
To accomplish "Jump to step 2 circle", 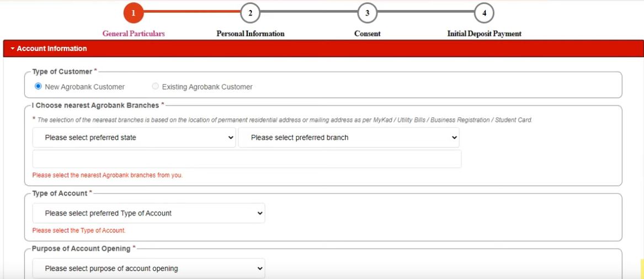I will pos(250,13).
